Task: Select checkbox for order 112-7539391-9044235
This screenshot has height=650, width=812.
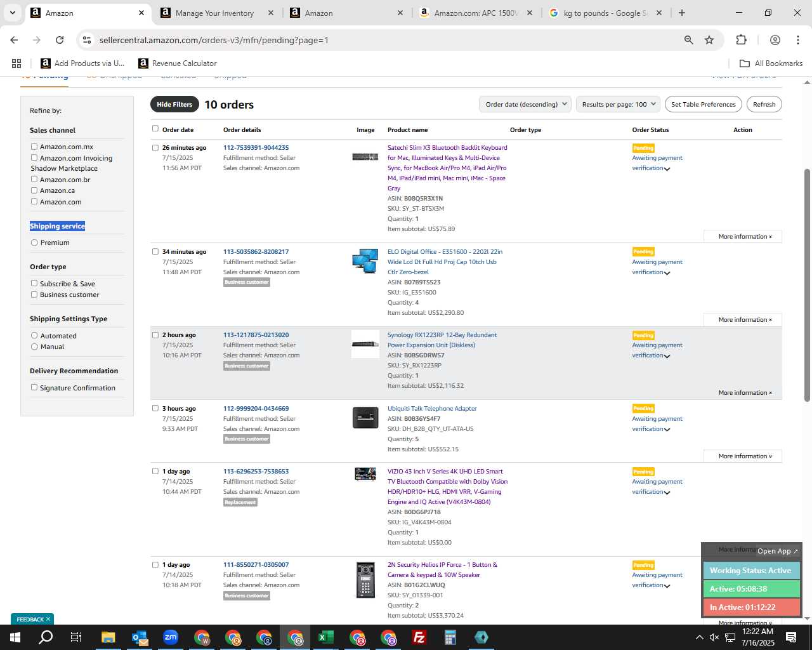Action: [155, 147]
